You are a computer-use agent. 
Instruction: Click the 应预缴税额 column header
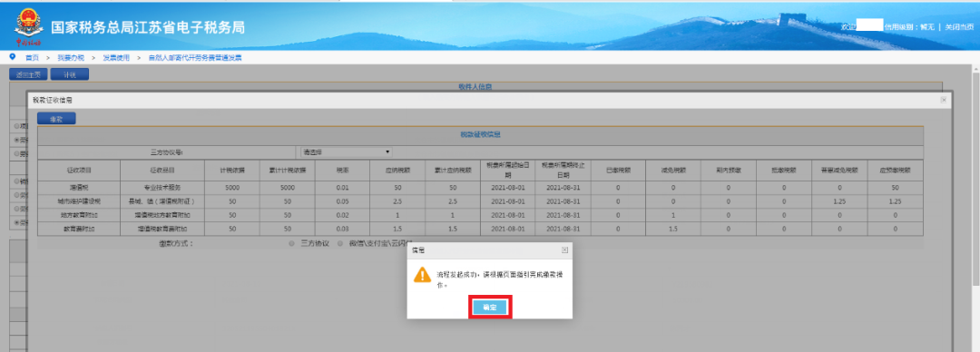pos(896,170)
